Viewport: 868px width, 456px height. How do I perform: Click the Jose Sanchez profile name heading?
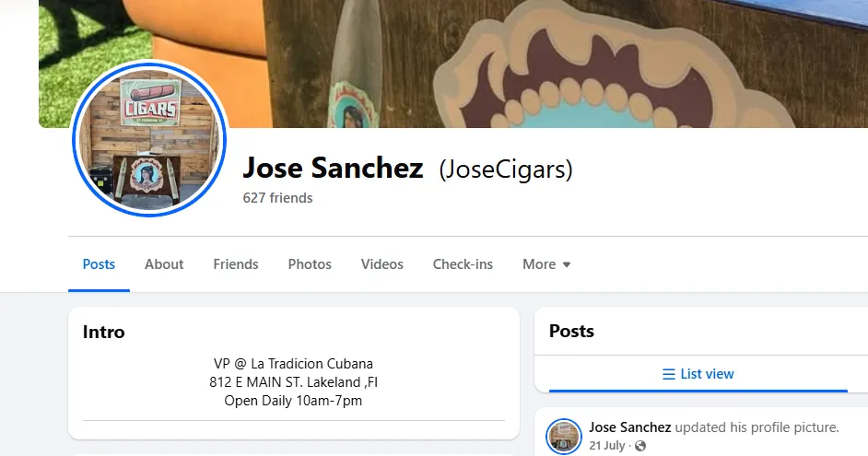tap(334, 168)
